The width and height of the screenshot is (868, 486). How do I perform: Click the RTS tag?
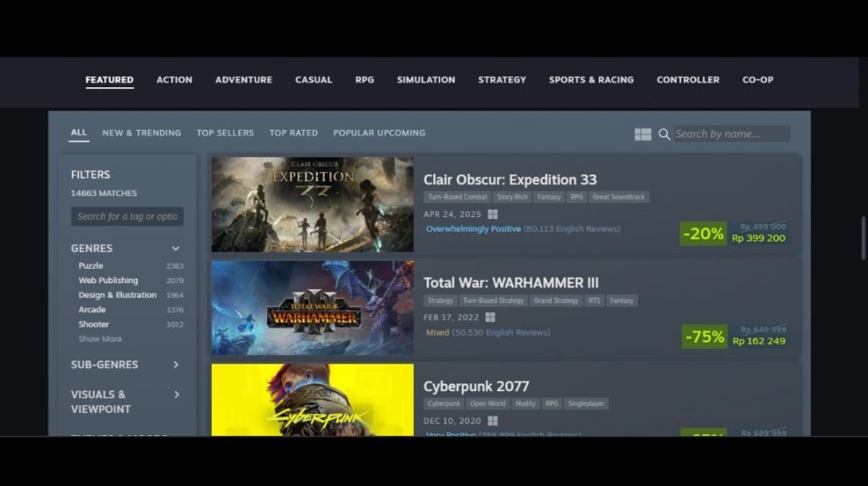coord(594,300)
